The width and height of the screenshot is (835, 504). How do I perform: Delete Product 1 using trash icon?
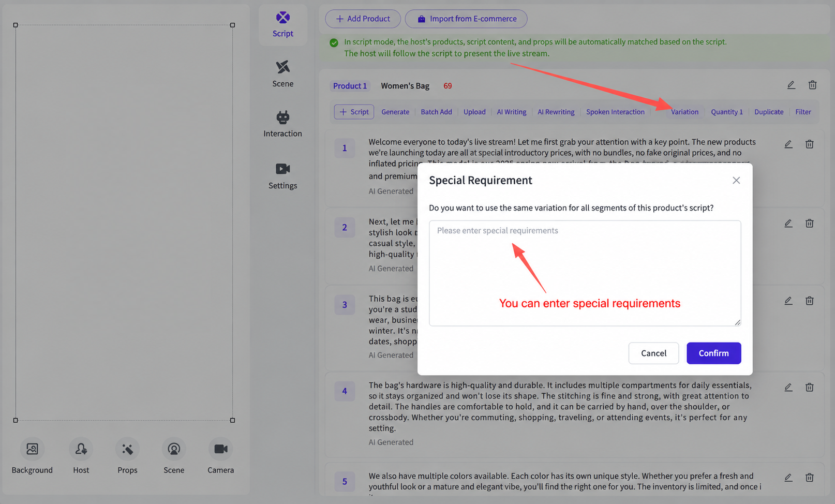pyautogui.click(x=813, y=85)
